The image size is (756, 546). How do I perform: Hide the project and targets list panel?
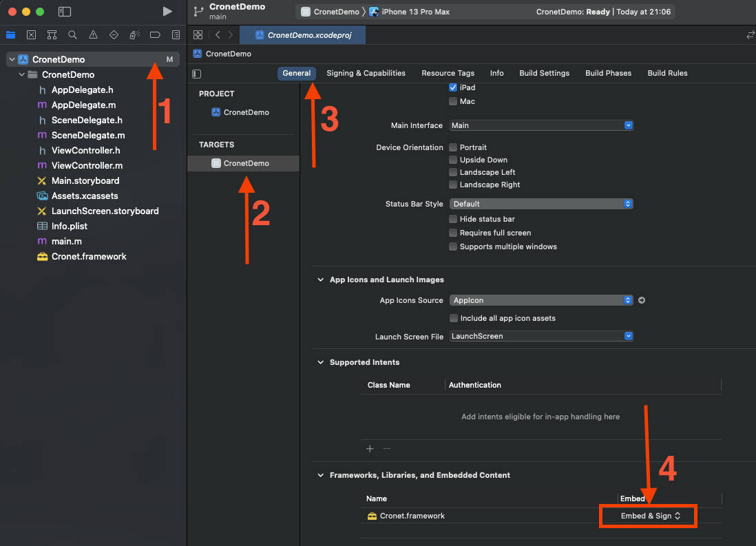197,74
